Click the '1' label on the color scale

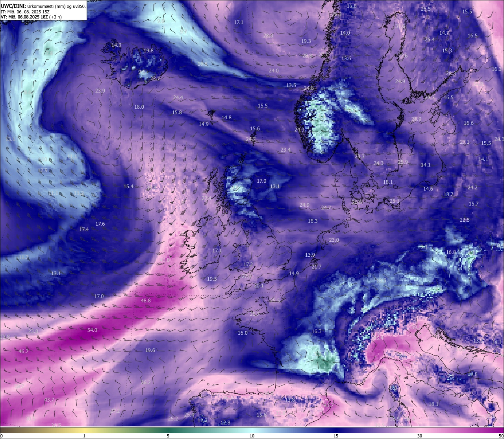pos(84,436)
